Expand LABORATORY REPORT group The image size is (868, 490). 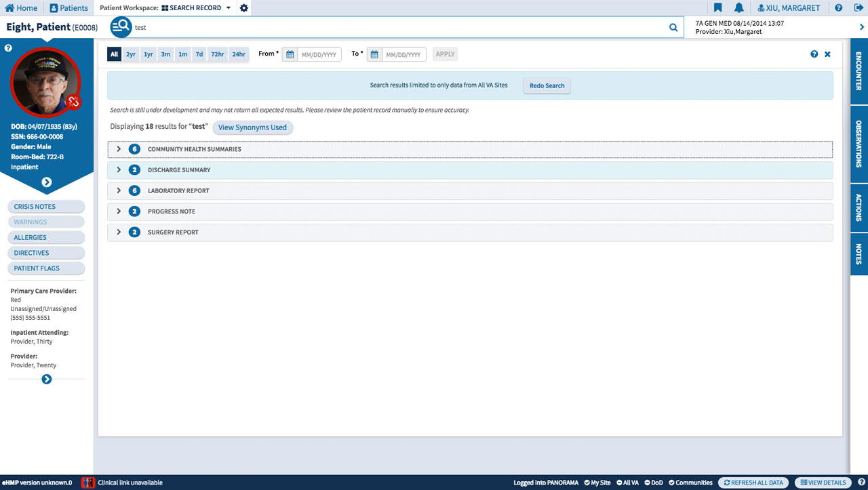point(470,191)
